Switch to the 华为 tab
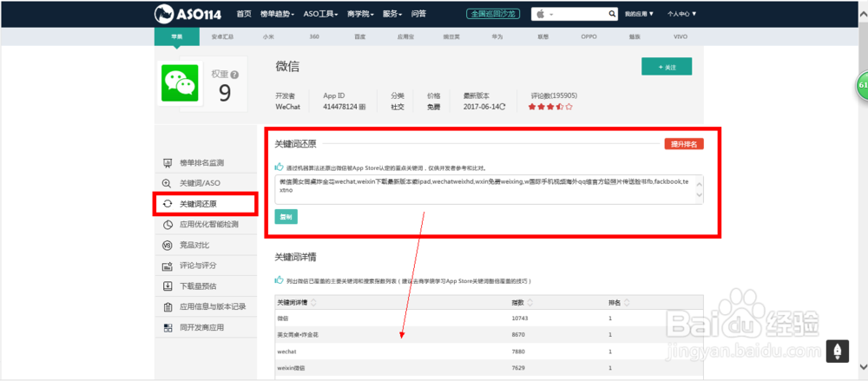This screenshot has height=381, width=868. [497, 36]
